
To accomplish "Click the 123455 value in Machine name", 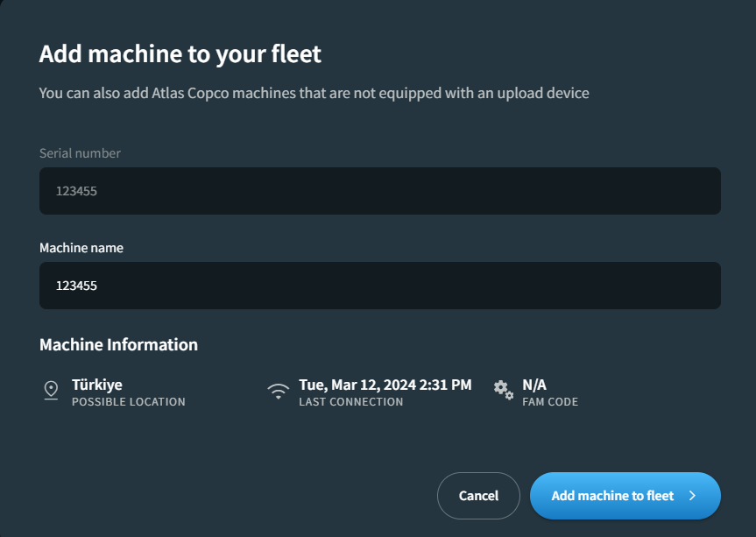I will (x=76, y=286).
